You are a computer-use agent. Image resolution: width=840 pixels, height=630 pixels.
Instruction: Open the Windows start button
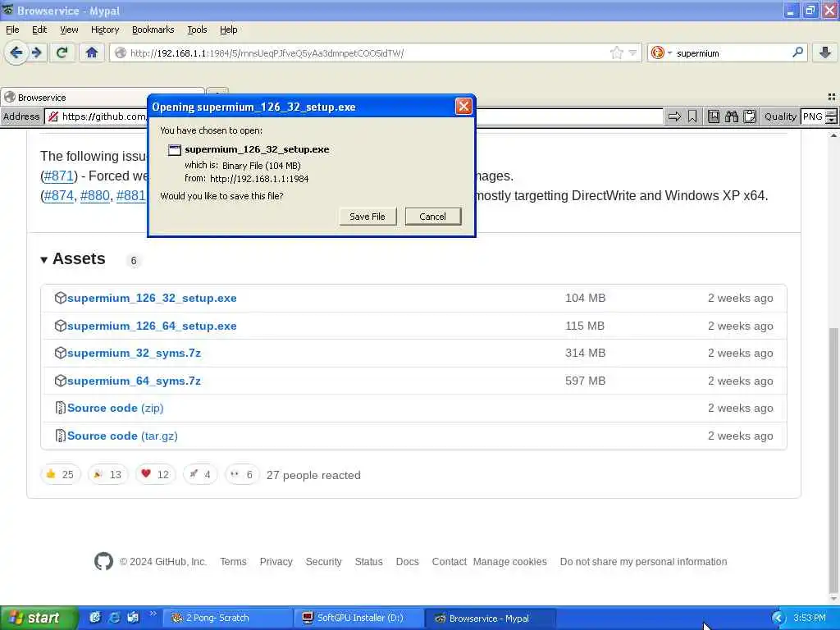[x=39, y=618]
